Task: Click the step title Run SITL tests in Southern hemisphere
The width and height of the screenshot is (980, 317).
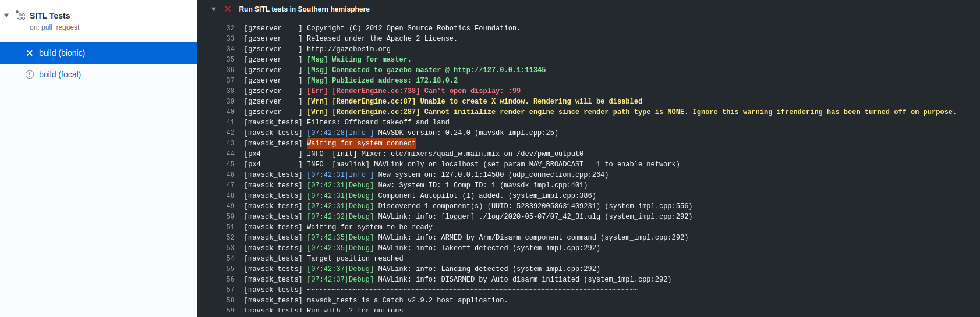Action: tap(304, 9)
